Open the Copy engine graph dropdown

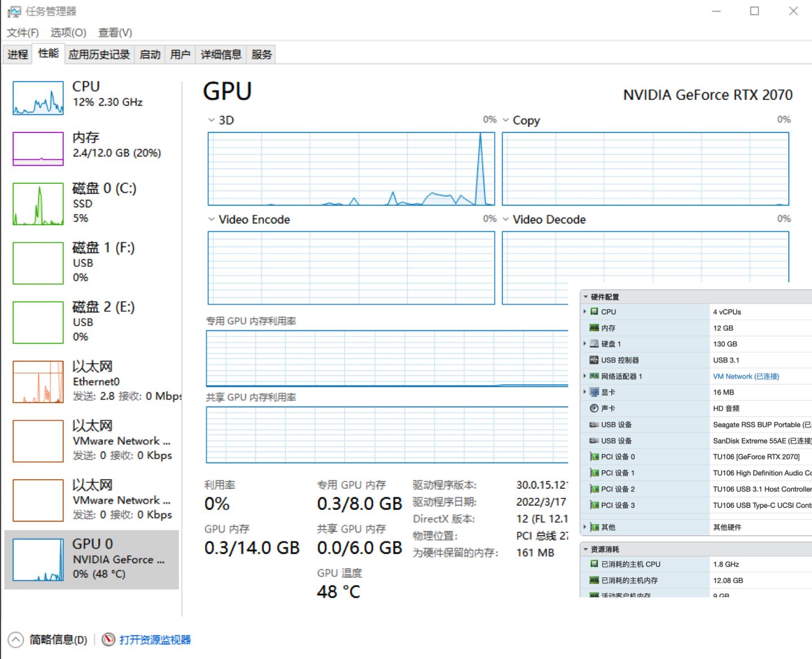point(506,120)
